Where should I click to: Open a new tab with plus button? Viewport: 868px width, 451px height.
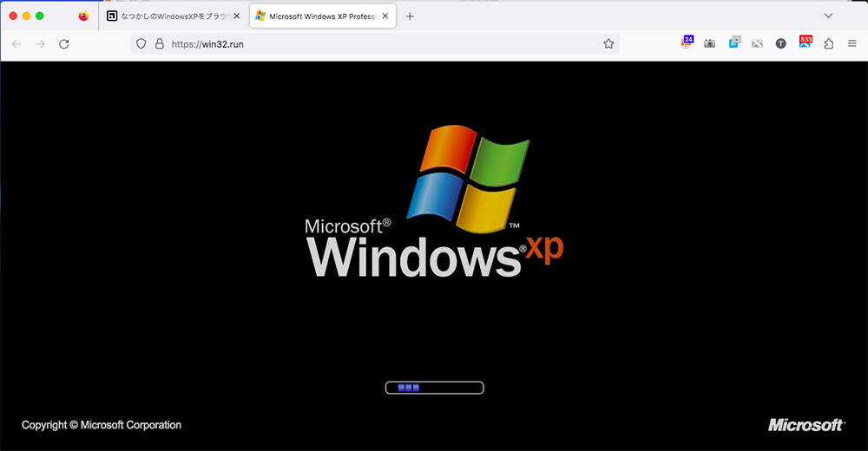[x=410, y=16]
